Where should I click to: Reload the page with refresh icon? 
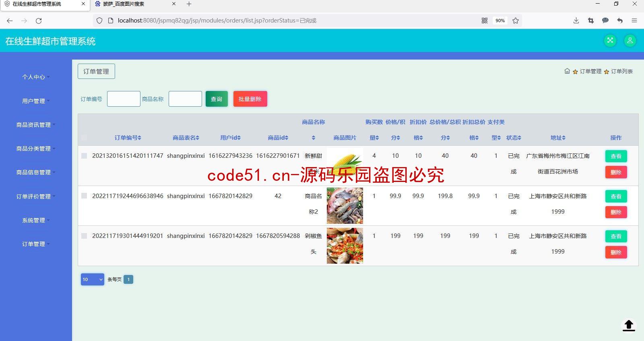point(39,21)
